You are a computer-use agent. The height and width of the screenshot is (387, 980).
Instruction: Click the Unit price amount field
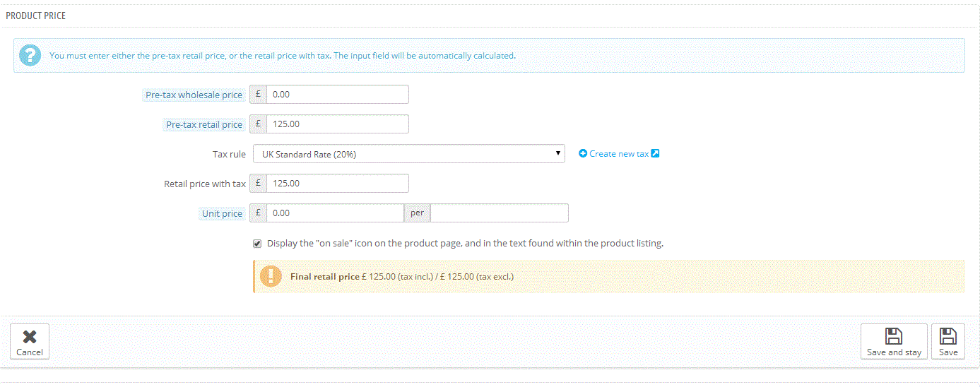[x=334, y=213]
